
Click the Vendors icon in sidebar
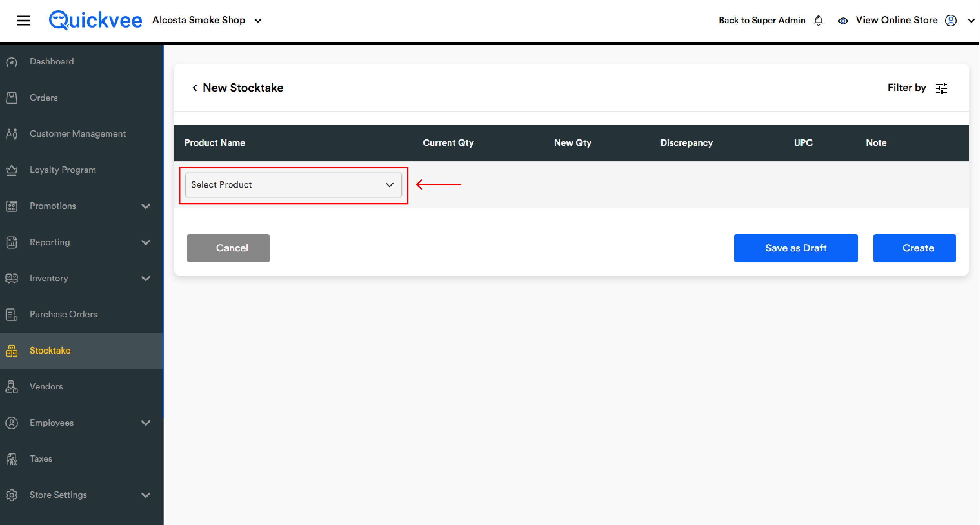pyautogui.click(x=12, y=387)
